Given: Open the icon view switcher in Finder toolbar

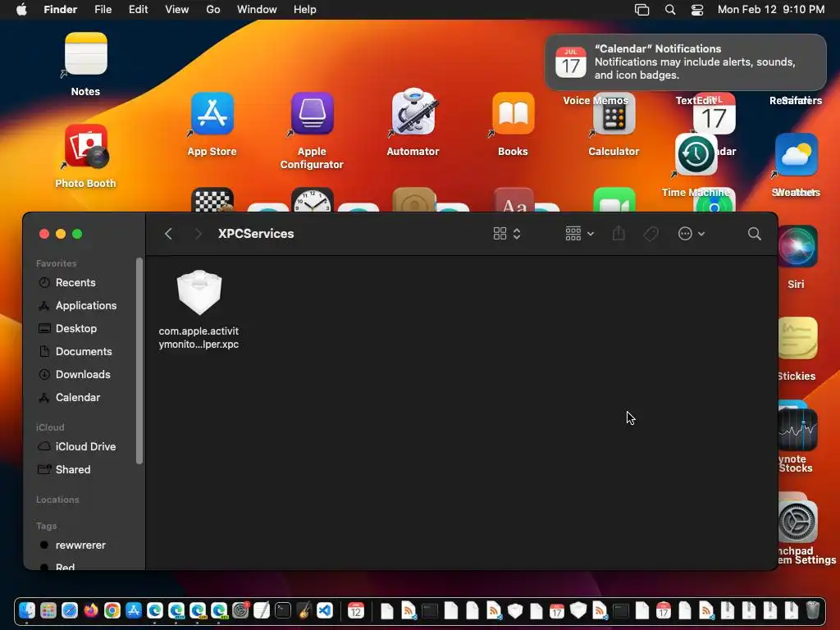Looking at the screenshot, I should [x=507, y=234].
